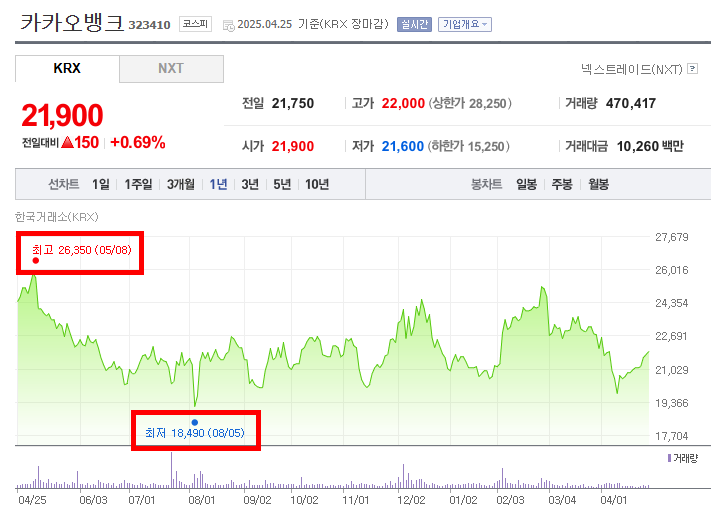Click the 04/01 date axis label
This screenshot has height=520, width=711.
click(614, 500)
